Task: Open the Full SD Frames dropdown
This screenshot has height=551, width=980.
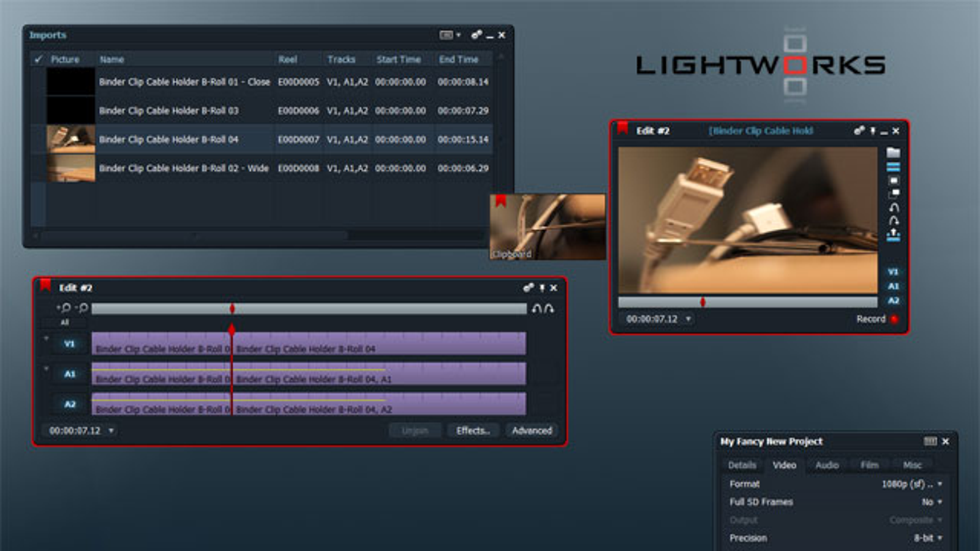Action: coord(932,502)
